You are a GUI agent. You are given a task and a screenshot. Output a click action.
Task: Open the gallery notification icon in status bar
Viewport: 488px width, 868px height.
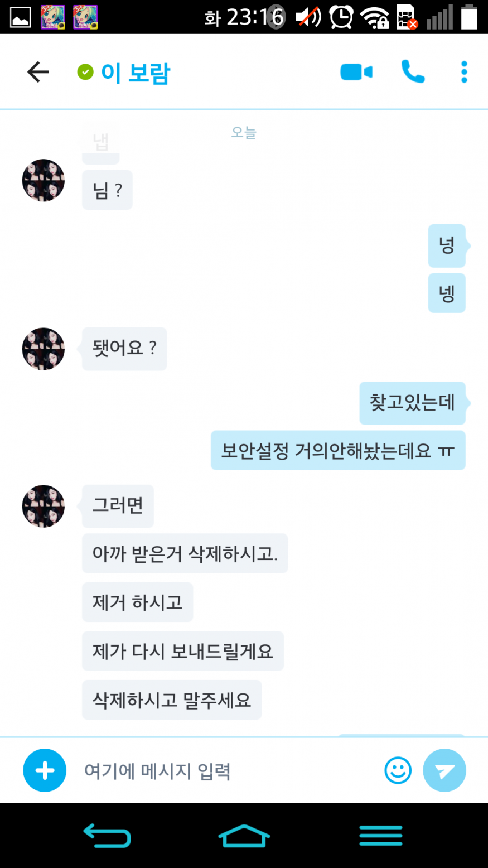coord(21,18)
